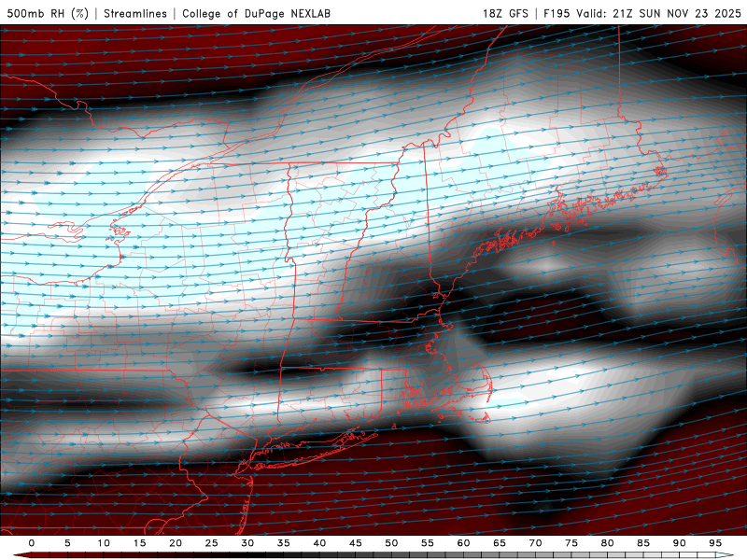Screen dimensions: 747x560
Task: Click the "5" colorbar tick label
Action: coord(67,543)
